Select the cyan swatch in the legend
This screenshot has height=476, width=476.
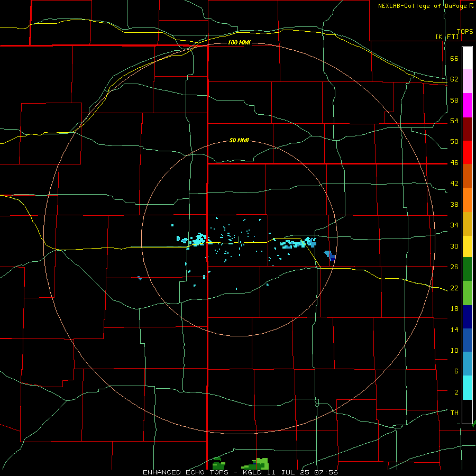tap(467, 388)
